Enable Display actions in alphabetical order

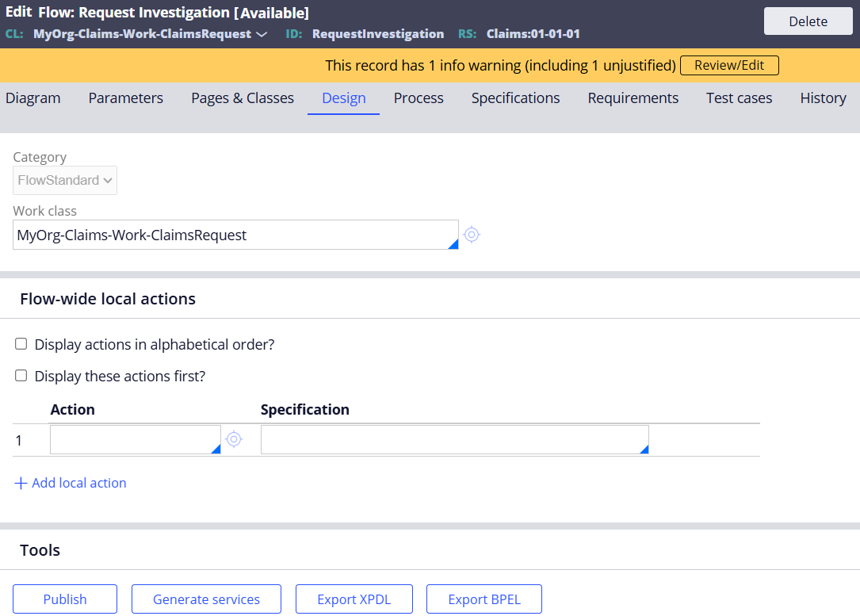tap(21, 343)
